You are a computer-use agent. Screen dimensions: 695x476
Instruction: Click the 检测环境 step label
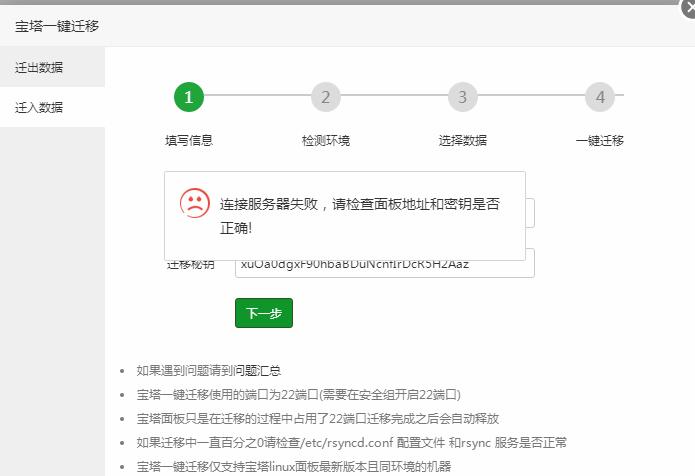pyautogui.click(x=326, y=140)
